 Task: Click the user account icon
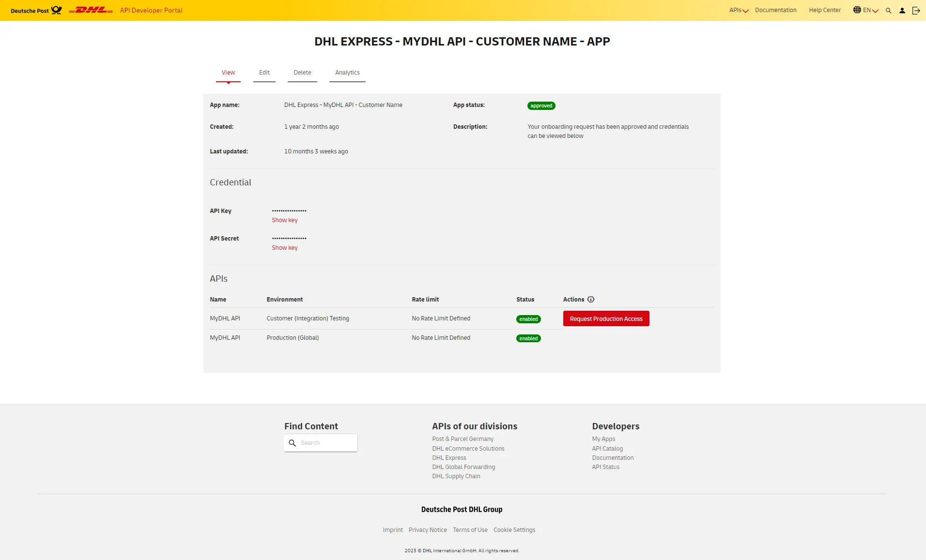(902, 10)
